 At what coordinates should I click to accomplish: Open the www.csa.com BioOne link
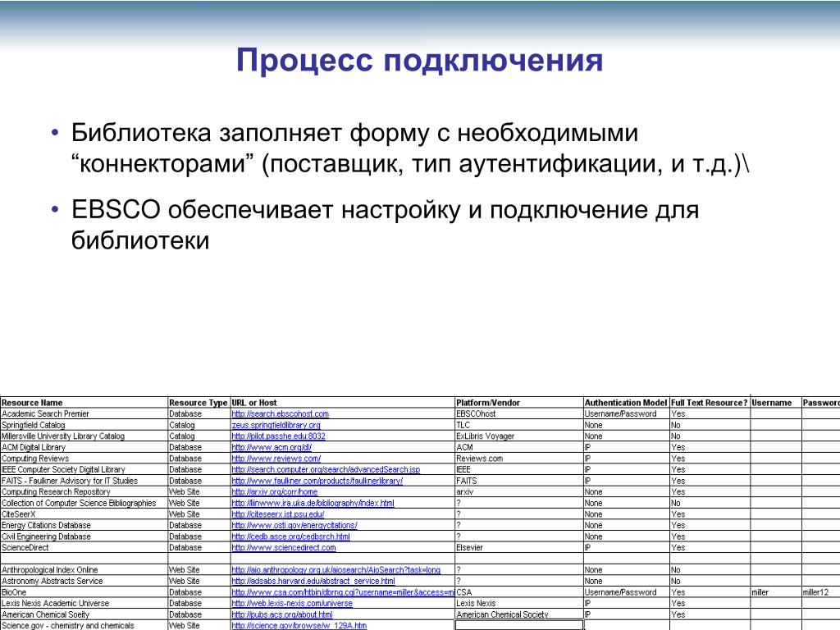click(343, 592)
